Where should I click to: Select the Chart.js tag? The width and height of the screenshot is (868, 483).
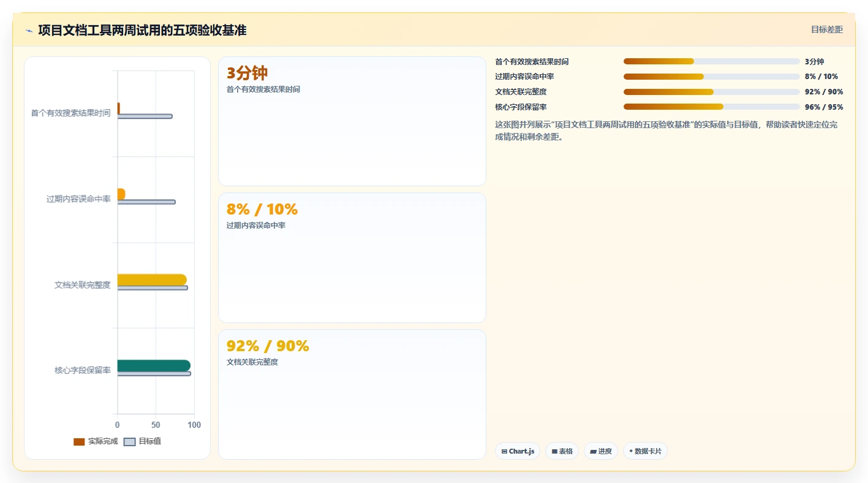point(518,451)
